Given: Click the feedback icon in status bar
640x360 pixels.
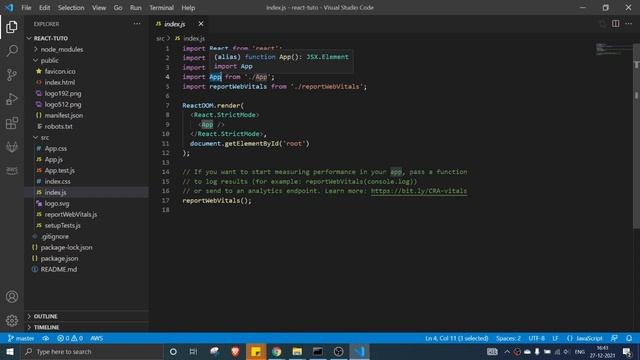Looking at the screenshot, I should coord(614,338).
